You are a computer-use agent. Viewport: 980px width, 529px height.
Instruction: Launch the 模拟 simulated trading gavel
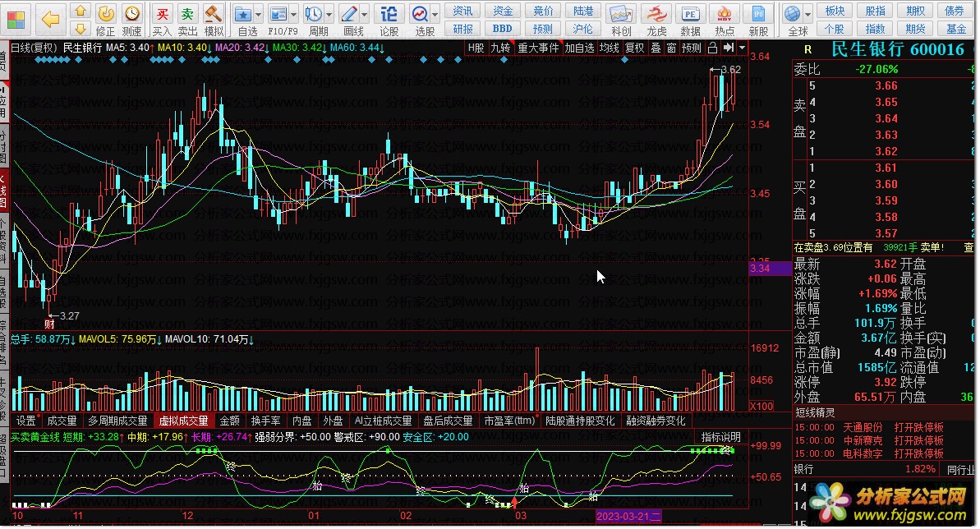tap(214, 21)
